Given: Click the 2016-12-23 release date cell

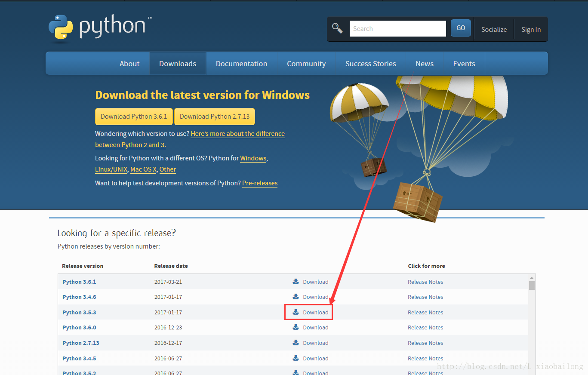Looking at the screenshot, I should click(x=168, y=327).
